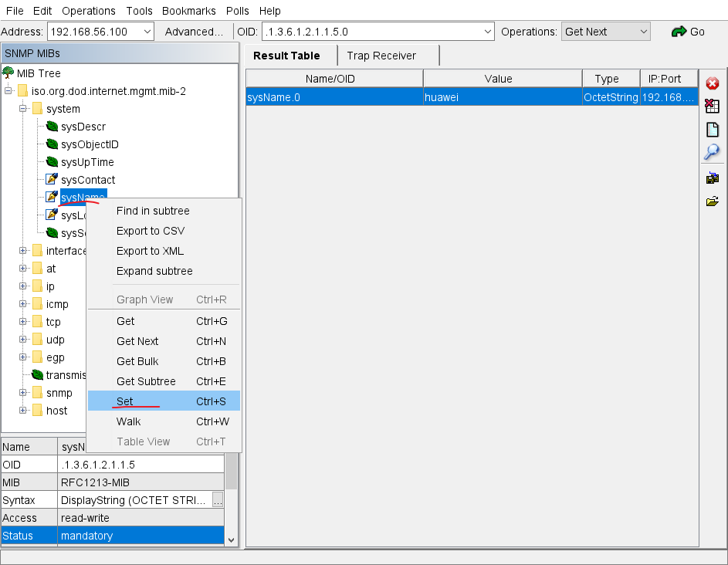The image size is (728, 565).
Task: Click the save results to file icon
Action: coord(712,177)
